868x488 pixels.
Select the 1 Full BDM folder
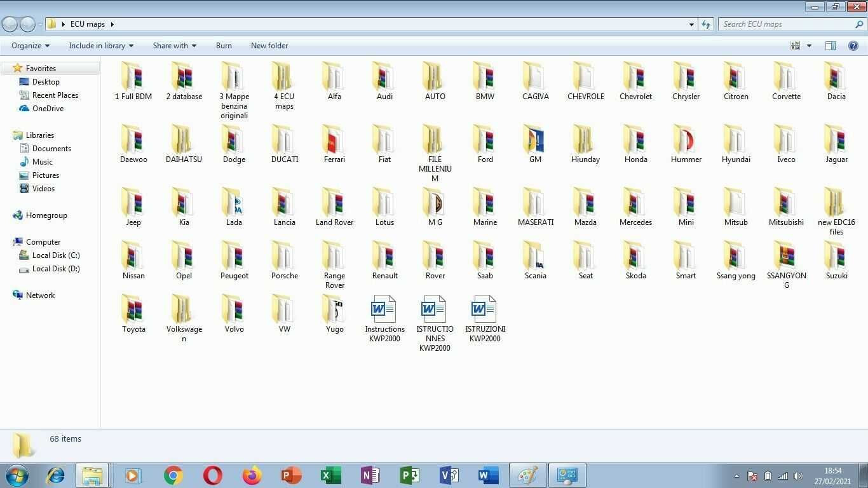pos(133,81)
